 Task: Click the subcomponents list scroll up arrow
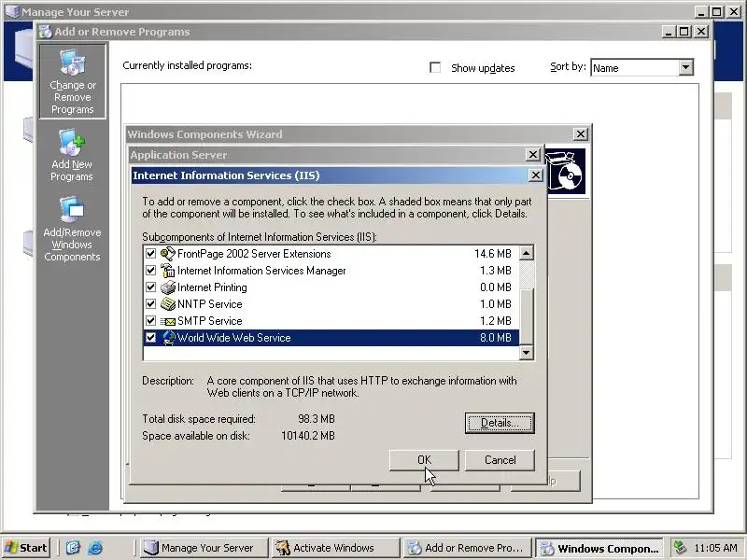[526, 253]
